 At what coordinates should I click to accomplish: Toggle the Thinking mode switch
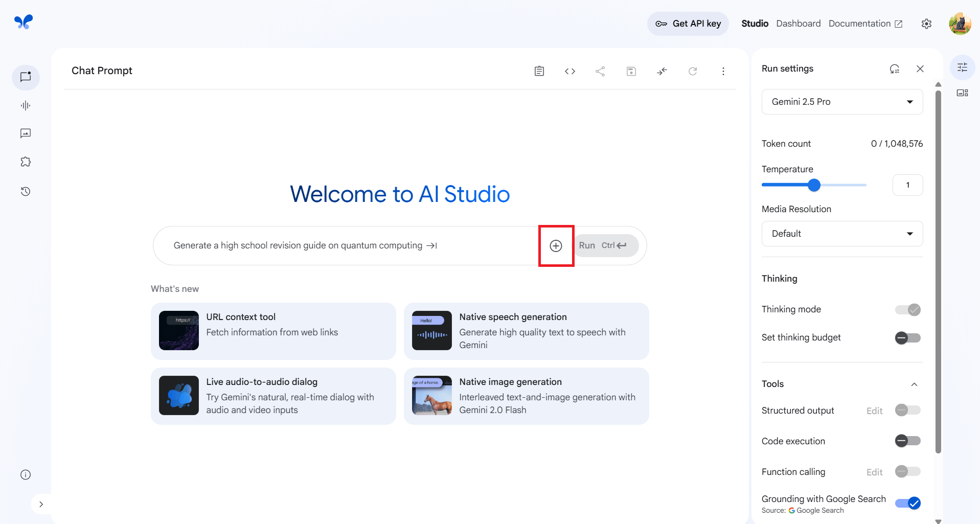click(x=908, y=310)
